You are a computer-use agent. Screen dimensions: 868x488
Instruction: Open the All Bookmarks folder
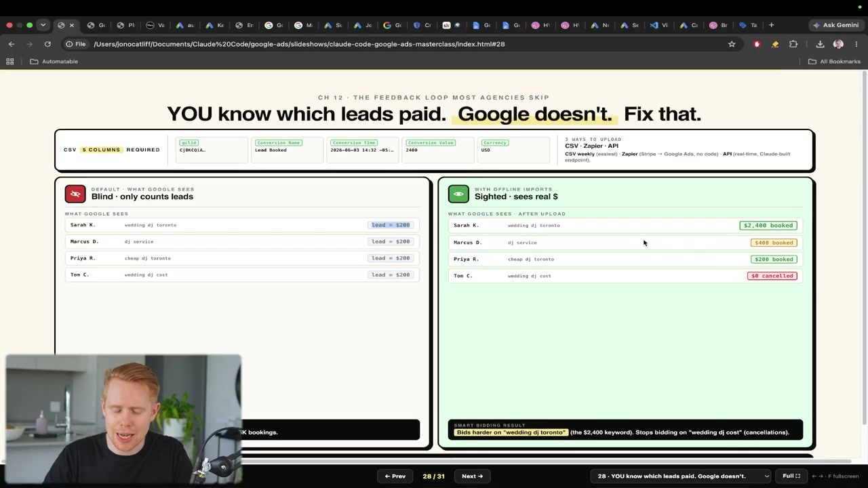tap(834, 61)
